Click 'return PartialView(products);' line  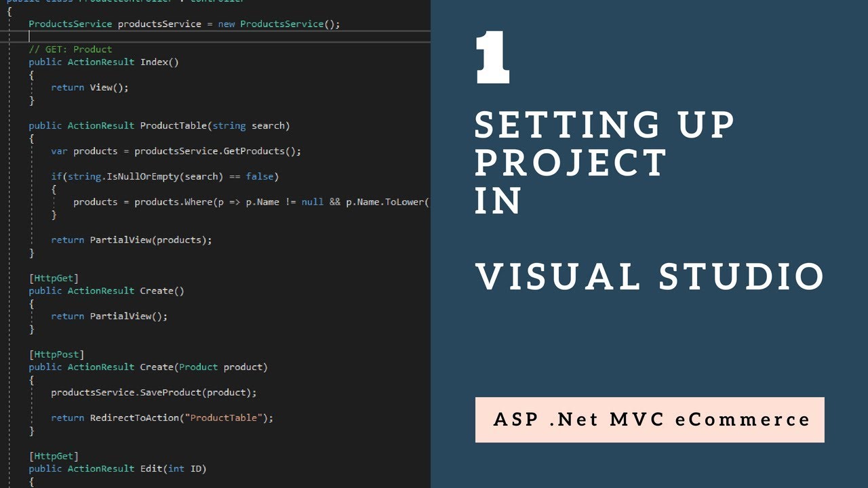132,240
